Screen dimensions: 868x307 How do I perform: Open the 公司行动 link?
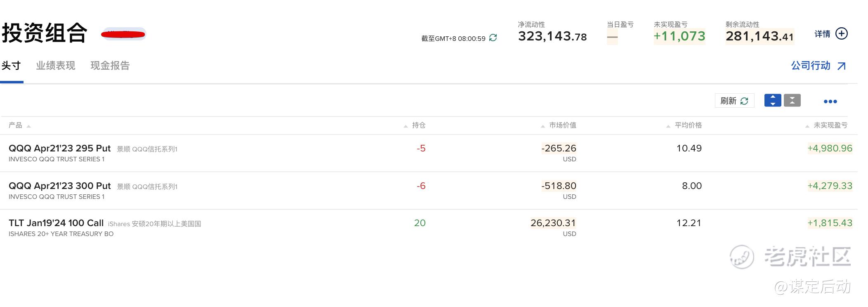click(810, 66)
